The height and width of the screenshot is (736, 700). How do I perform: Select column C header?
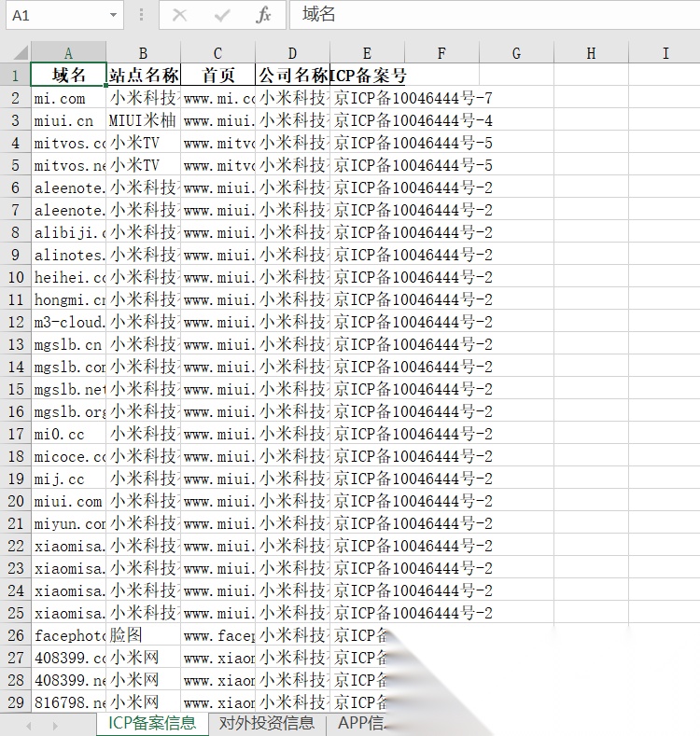pyautogui.click(x=217, y=53)
